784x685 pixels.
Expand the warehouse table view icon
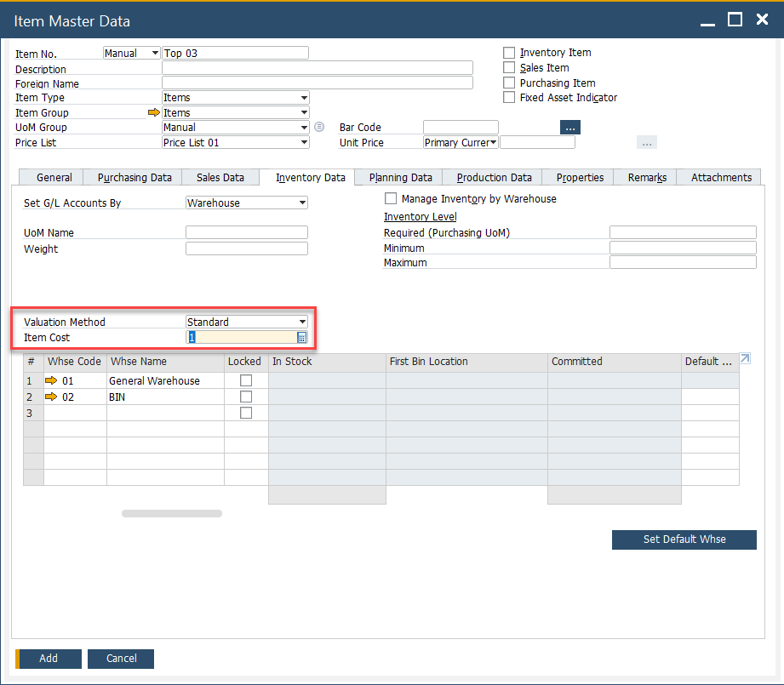[745, 359]
